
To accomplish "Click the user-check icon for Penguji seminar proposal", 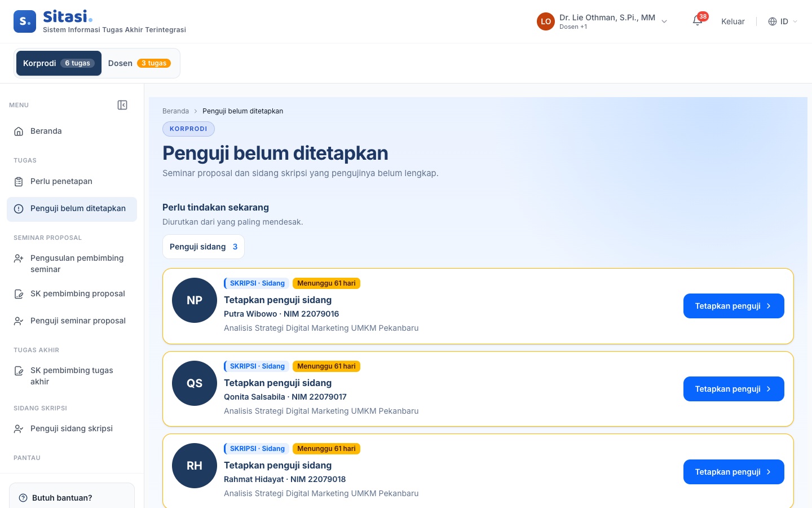I will (19, 321).
